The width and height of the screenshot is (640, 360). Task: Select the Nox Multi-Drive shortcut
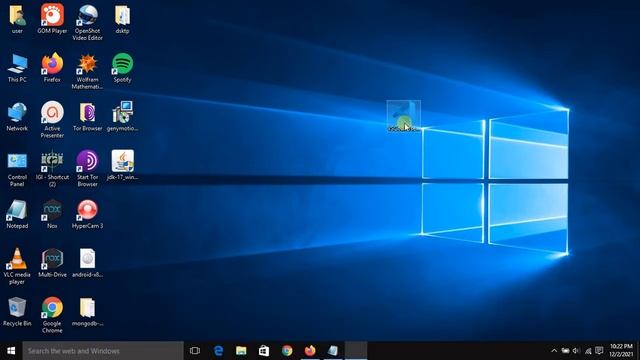click(52, 263)
